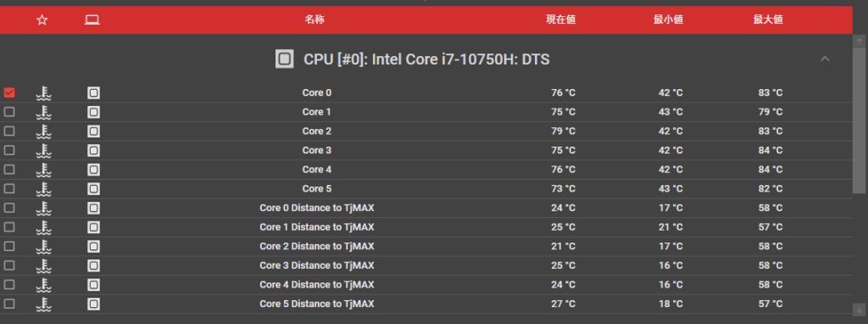Click the 最小値 column header
Viewport: 868px width, 324px height.
tap(668, 20)
